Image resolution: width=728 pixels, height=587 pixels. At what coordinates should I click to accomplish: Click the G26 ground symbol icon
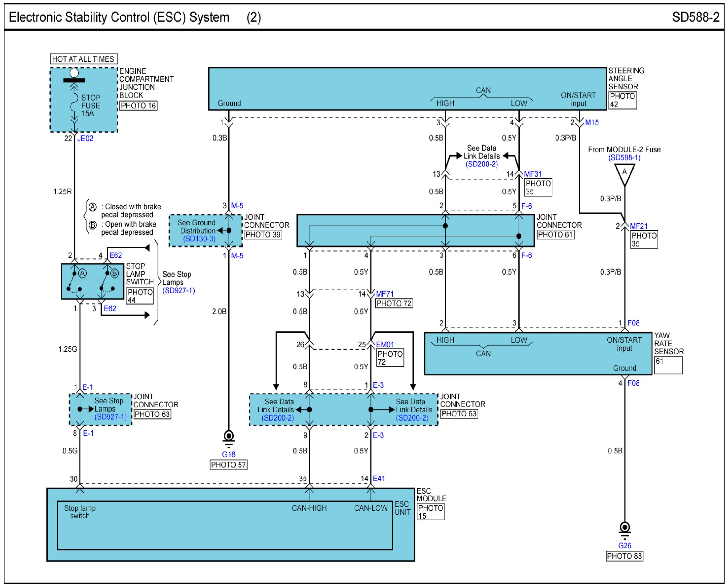[x=625, y=529]
